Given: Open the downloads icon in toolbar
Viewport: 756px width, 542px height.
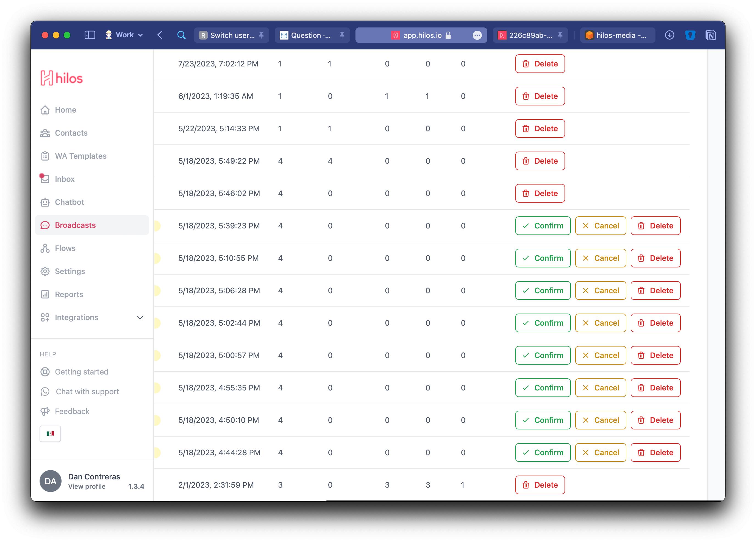Looking at the screenshot, I should (x=669, y=35).
